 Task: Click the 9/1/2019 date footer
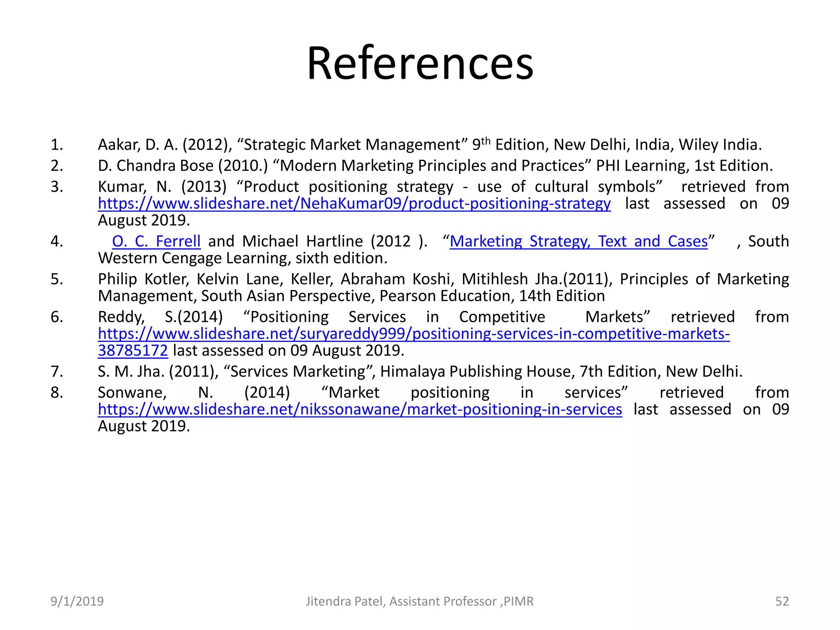click(x=77, y=601)
